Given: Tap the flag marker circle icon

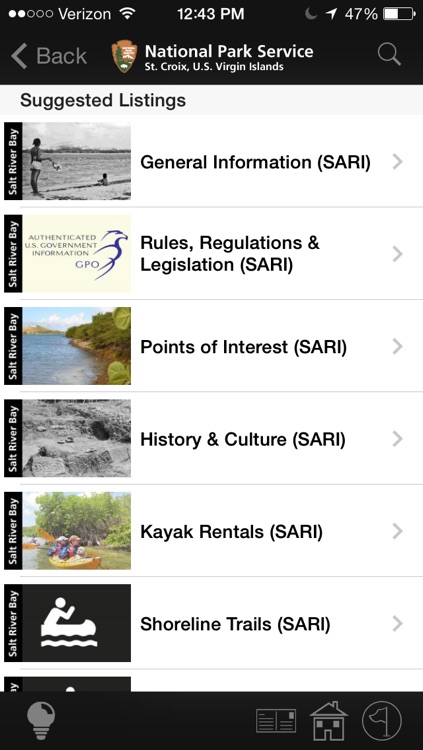Looking at the screenshot, I should click(382, 721).
